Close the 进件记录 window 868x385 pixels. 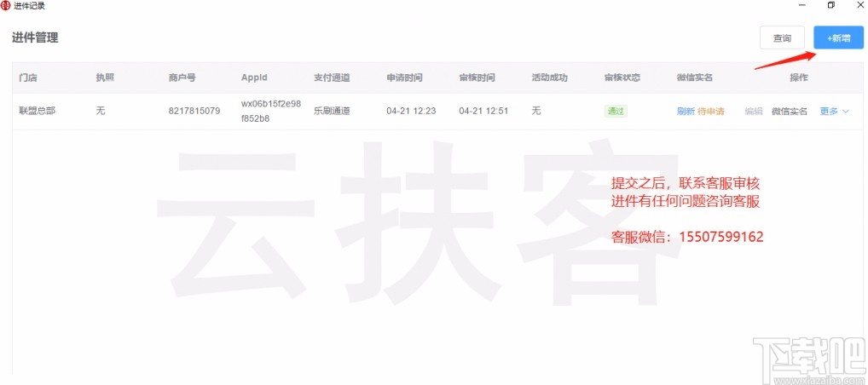(x=859, y=5)
